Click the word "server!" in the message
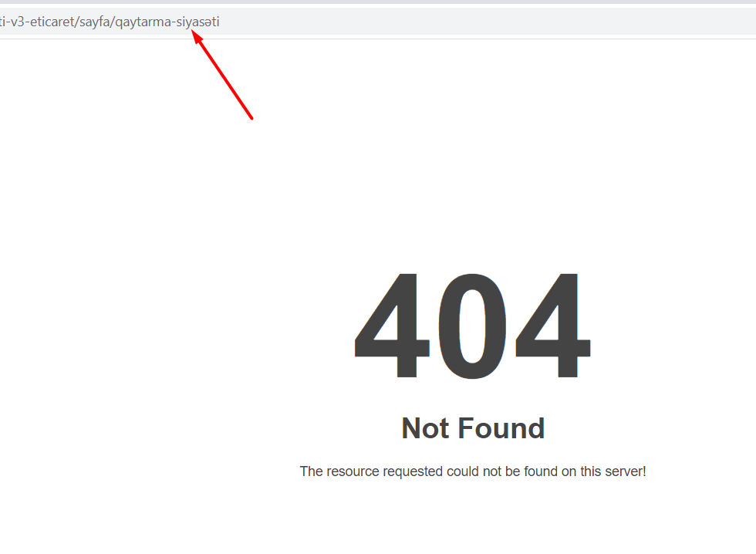The image size is (756, 554). 623,471
